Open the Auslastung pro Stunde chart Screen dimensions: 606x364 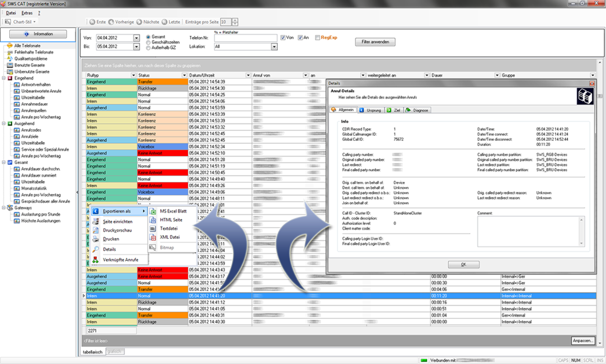tap(41, 214)
